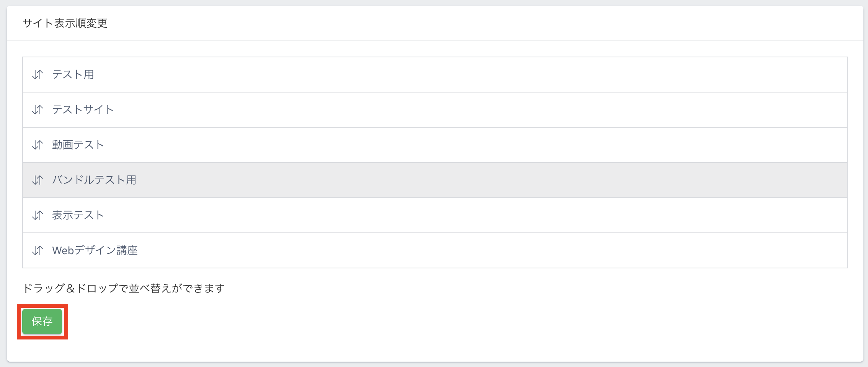868x367 pixels.
Task: Choose the 表示テスト entry text
Action: 78,215
